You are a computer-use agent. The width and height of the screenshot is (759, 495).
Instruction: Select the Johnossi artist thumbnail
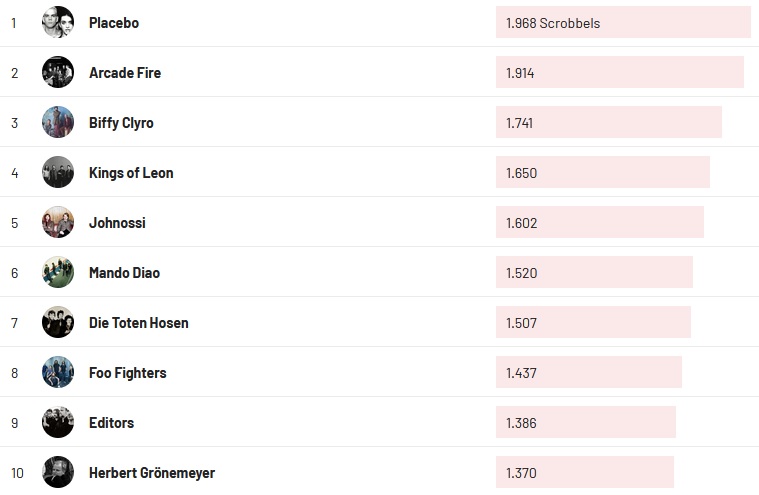(x=58, y=222)
